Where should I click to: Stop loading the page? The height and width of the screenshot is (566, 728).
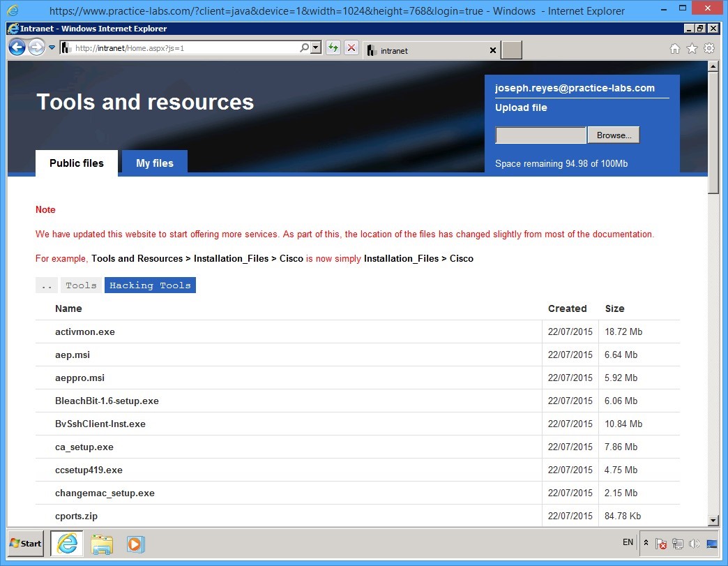coord(351,47)
